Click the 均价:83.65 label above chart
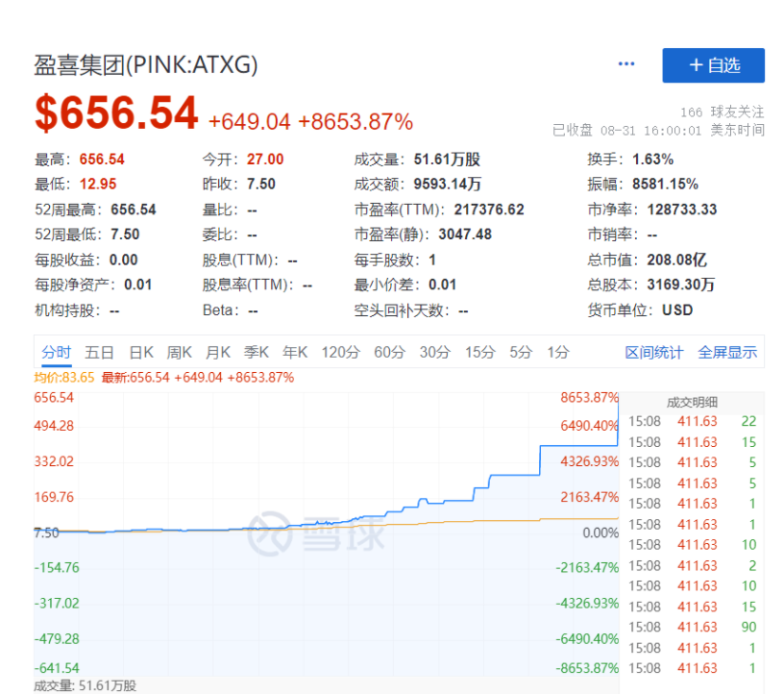Viewport: 784px width, 694px height. [64, 377]
